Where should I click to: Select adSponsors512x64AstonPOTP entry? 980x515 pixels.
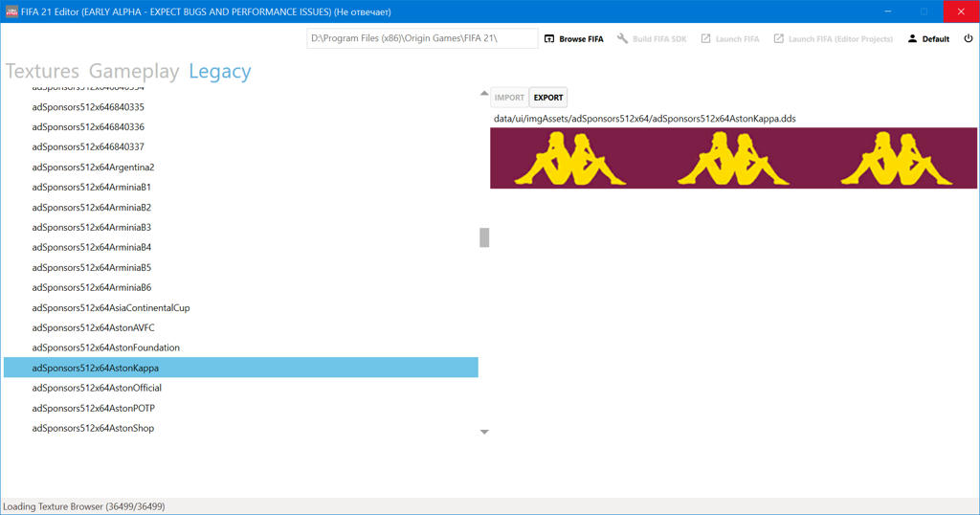click(x=93, y=408)
